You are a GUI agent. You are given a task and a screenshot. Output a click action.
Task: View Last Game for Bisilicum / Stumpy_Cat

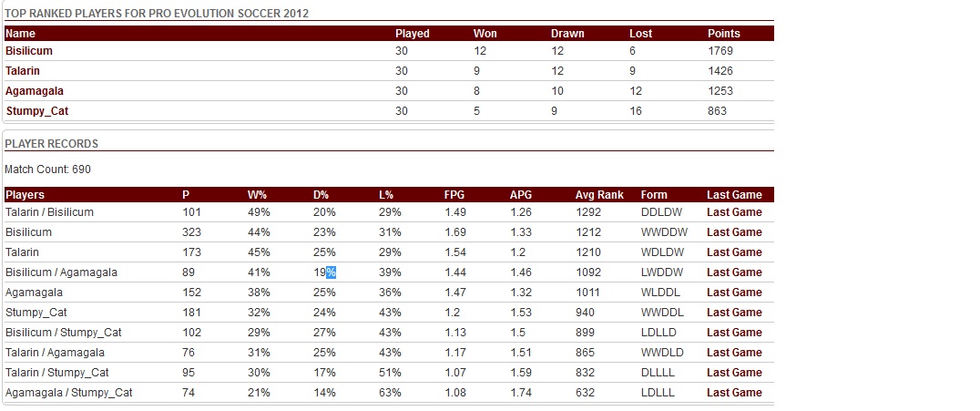click(734, 333)
